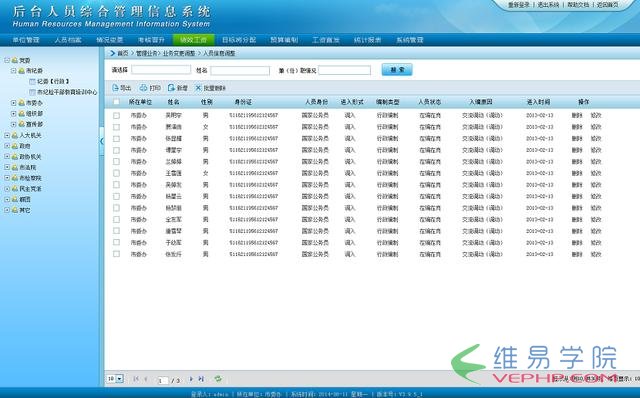Image resolution: width=640 pixels, height=398 pixels.
Task: Click the delete link in the first row
Action: [x=577, y=116]
